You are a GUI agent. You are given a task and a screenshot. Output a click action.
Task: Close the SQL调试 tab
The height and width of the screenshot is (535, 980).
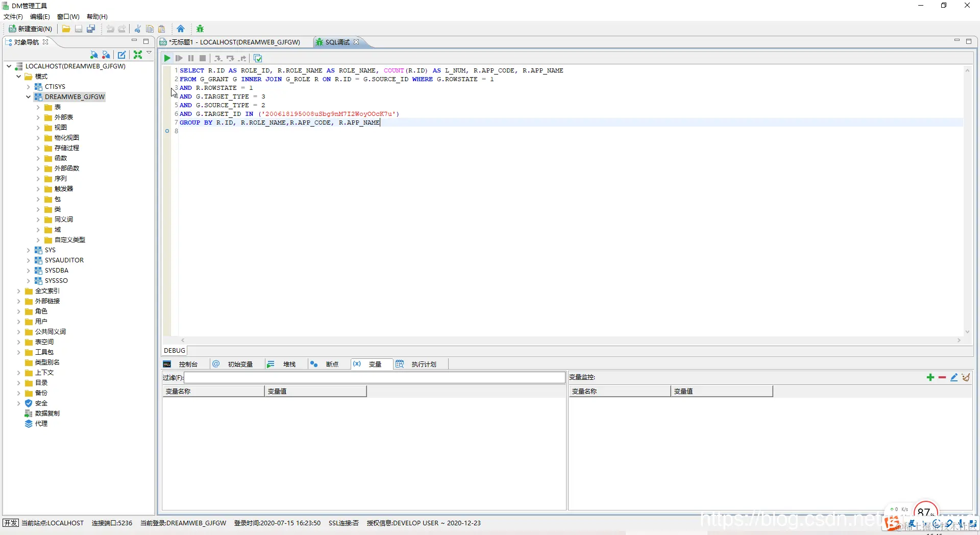tap(356, 42)
